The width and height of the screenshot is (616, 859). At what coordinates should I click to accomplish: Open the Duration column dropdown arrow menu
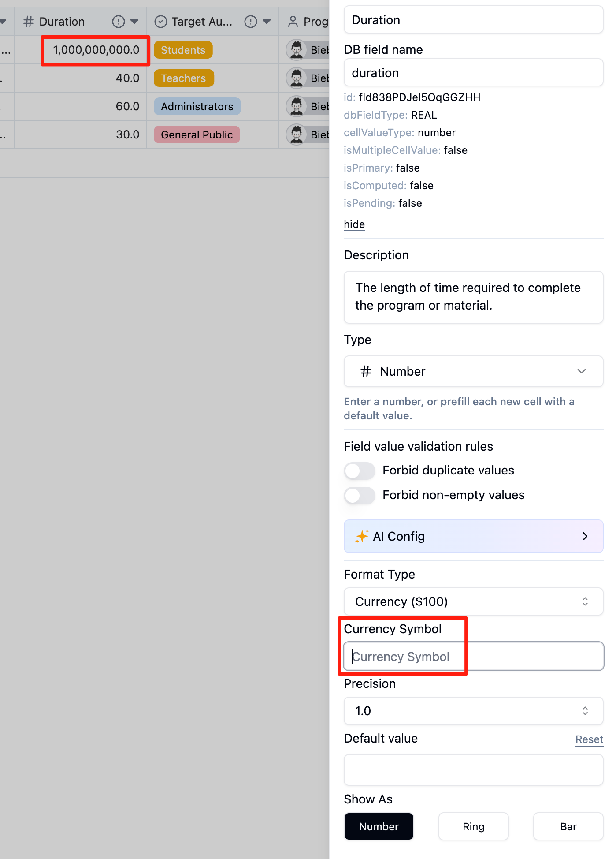pyautogui.click(x=134, y=22)
